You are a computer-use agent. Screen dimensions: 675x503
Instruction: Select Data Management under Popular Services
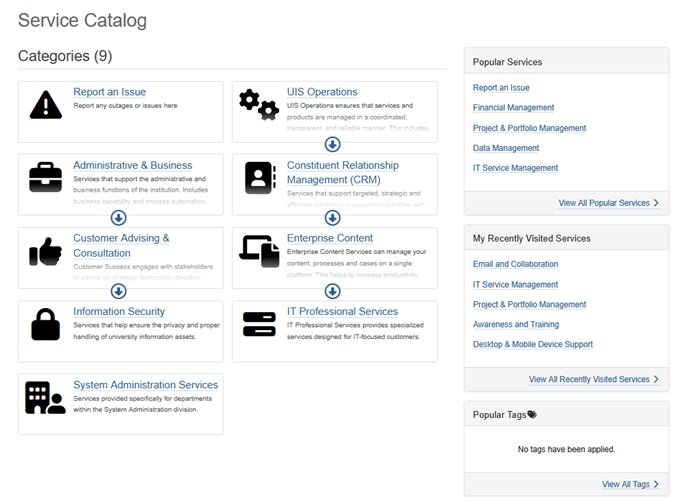click(x=506, y=148)
